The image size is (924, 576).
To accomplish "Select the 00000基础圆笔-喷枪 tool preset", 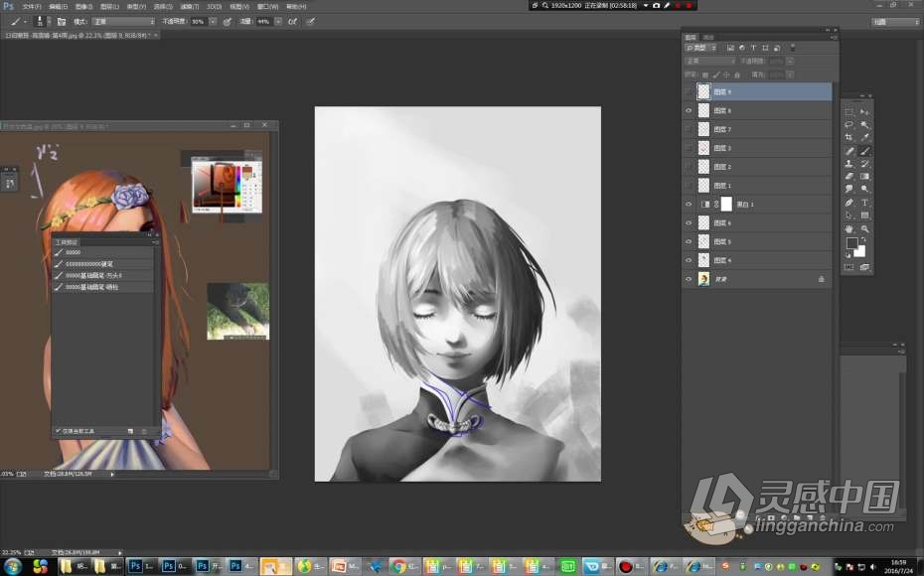I will 103,287.
